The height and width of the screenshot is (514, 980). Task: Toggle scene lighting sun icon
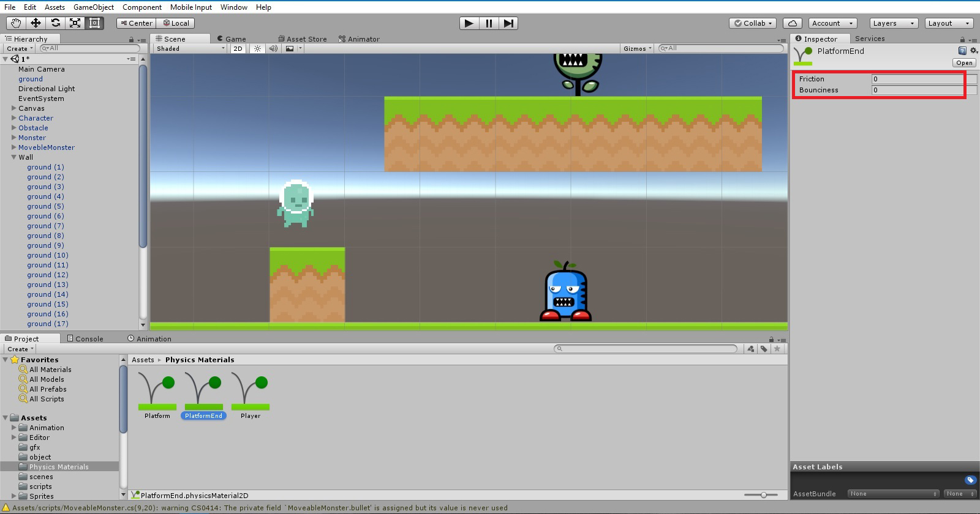258,48
